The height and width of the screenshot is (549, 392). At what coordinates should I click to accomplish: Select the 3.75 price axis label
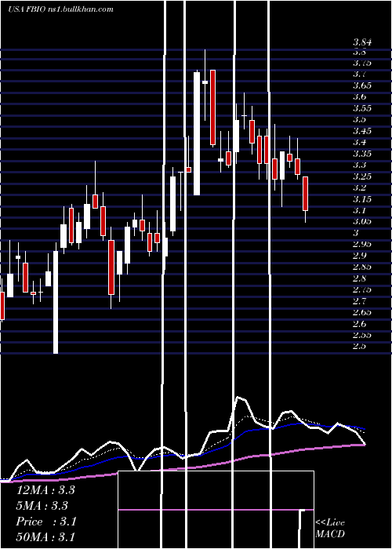(x=362, y=64)
